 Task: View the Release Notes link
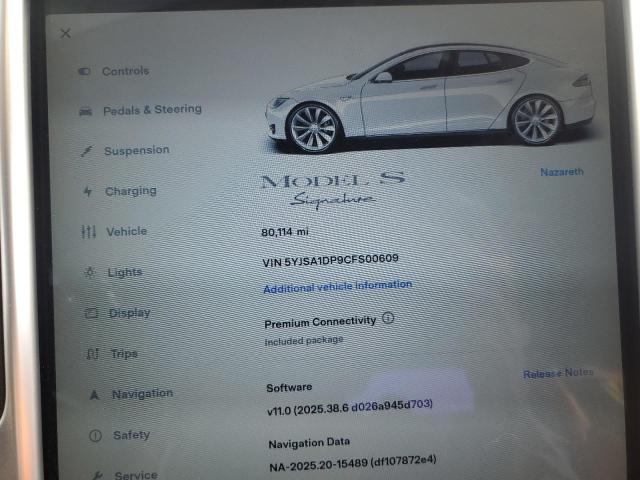(557, 373)
